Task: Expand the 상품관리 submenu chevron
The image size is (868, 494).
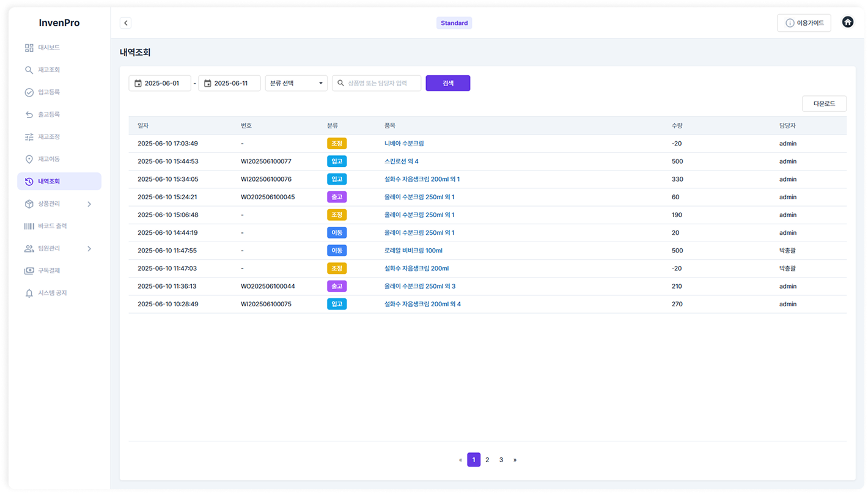Action: click(89, 204)
